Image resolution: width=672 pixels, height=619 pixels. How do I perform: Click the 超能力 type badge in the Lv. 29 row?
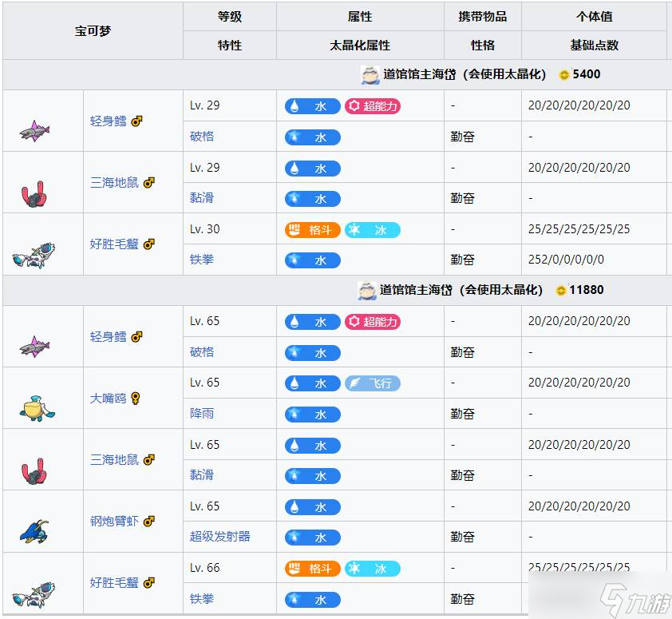[373, 106]
